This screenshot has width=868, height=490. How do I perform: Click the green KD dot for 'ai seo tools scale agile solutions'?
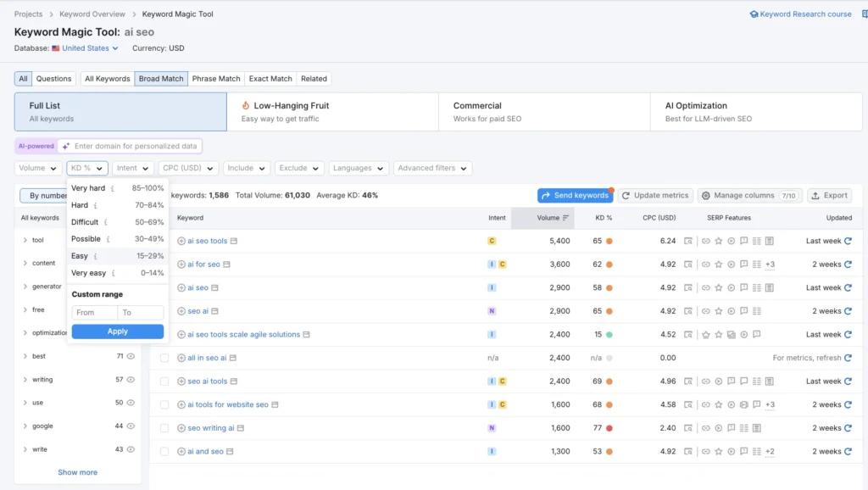610,334
